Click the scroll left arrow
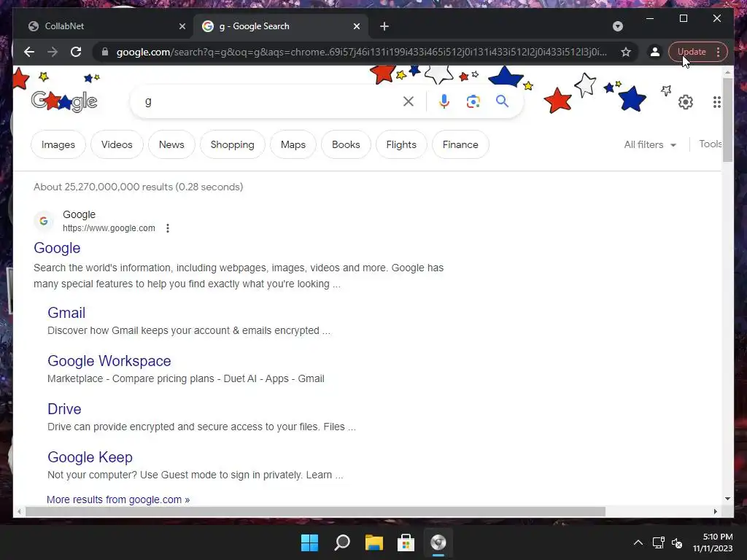747x560 pixels. 19,511
